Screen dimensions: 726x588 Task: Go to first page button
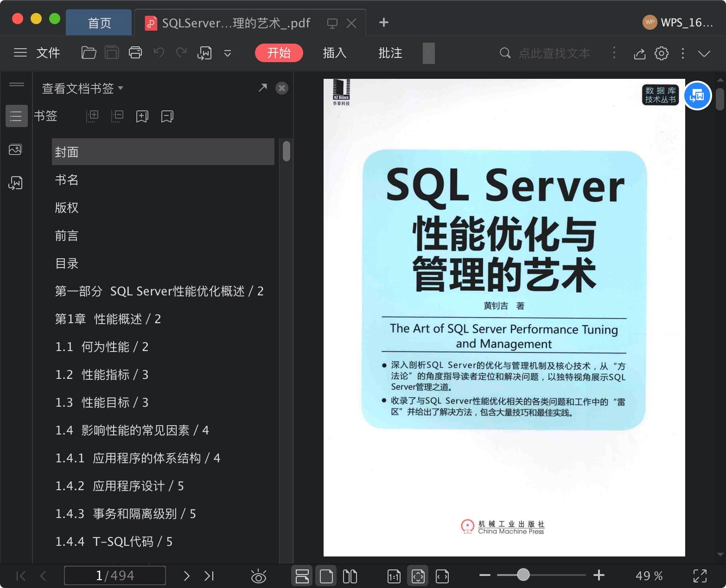tap(21, 576)
